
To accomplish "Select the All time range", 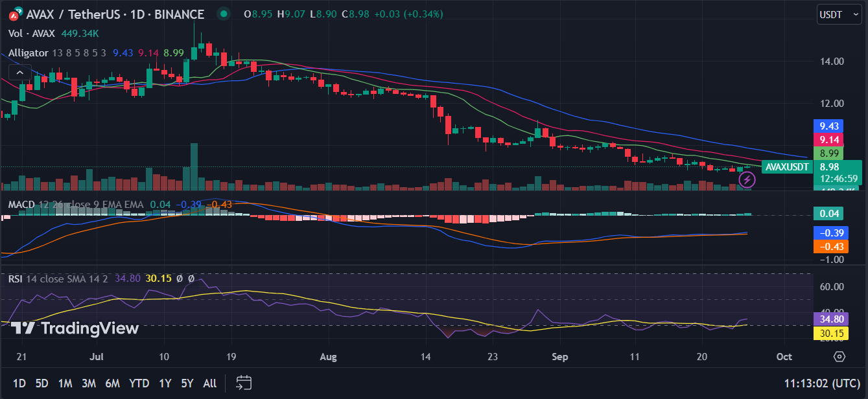I will click(209, 383).
